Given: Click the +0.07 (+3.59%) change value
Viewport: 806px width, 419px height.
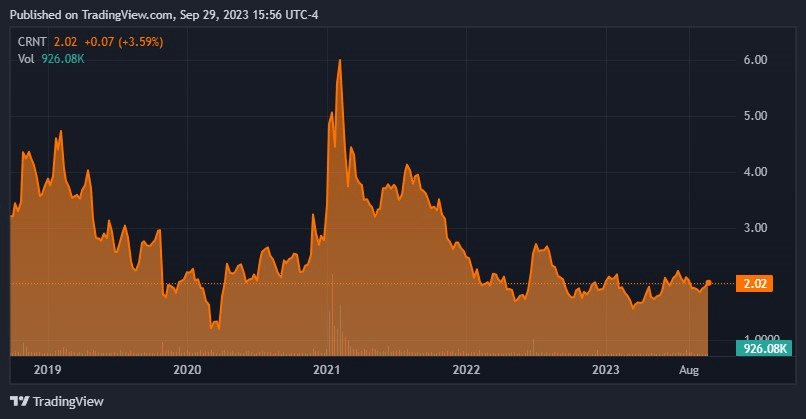Looking at the screenshot, I should point(123,42).
